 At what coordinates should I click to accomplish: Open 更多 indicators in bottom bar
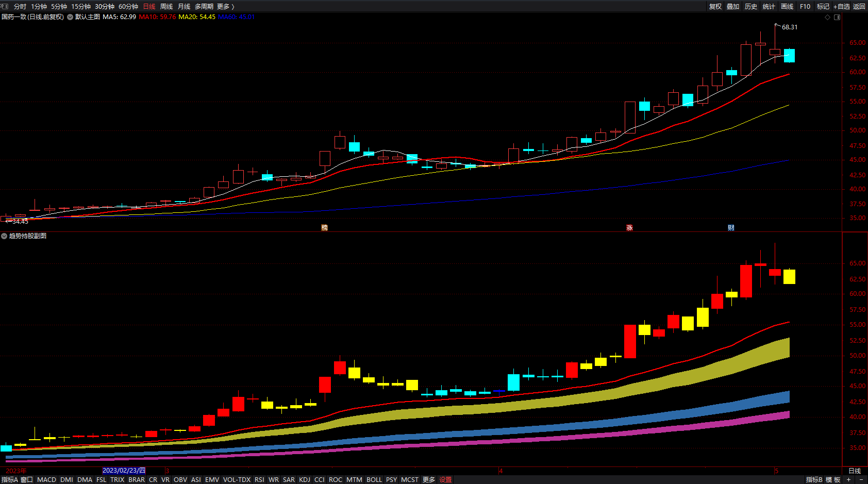click(x=429, y=479)
